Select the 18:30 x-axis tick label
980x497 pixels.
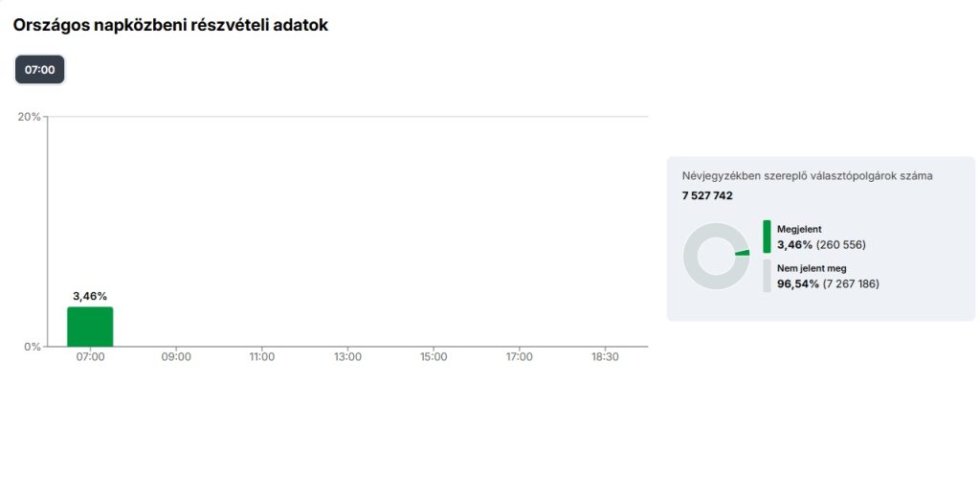pyautogui.click(x=605, y=357)
